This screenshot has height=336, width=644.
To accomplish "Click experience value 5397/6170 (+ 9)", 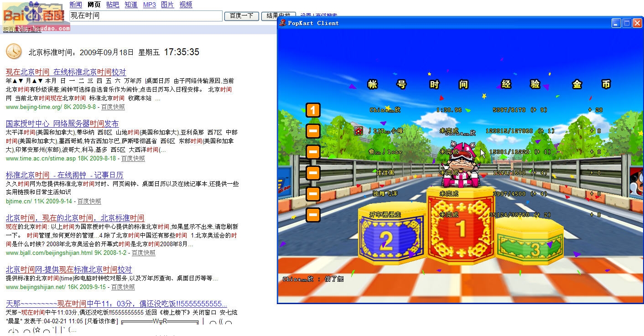I will (x=520, y=110).
